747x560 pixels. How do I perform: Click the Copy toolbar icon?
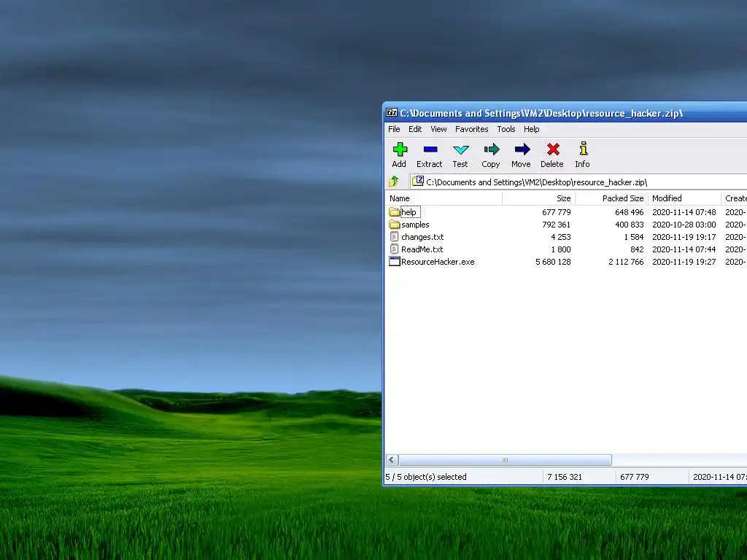coord(491,149)
